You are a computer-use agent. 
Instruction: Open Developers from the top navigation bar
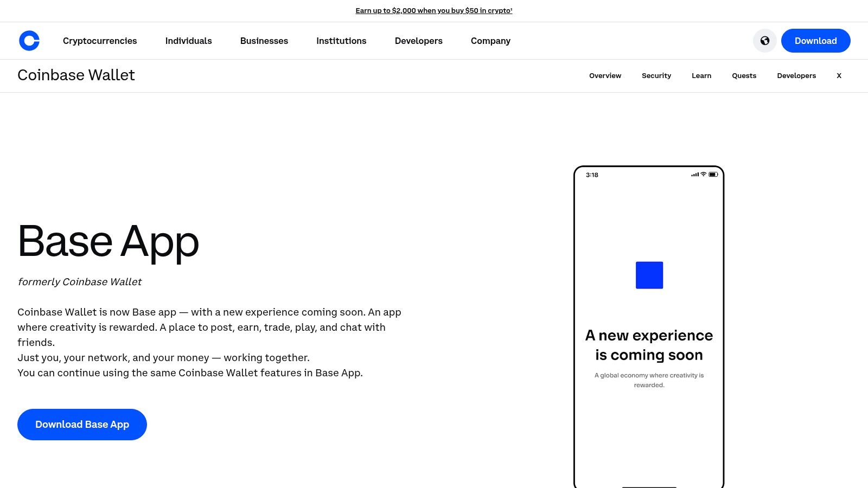(x=419, y=41)
